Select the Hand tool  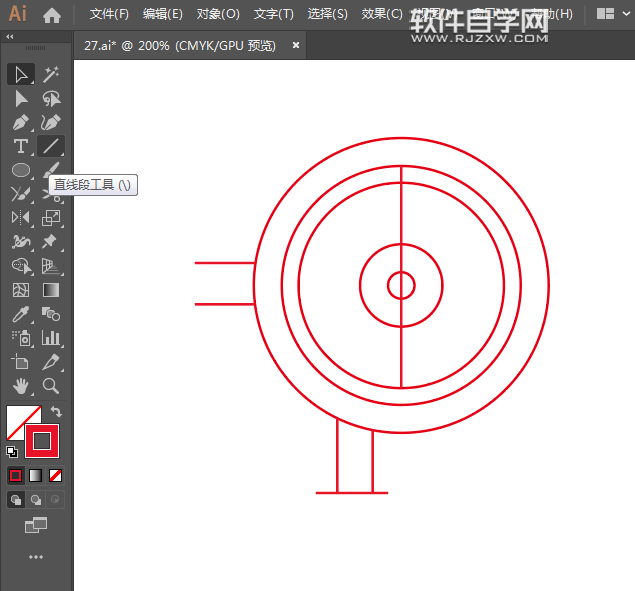point(20,386)
